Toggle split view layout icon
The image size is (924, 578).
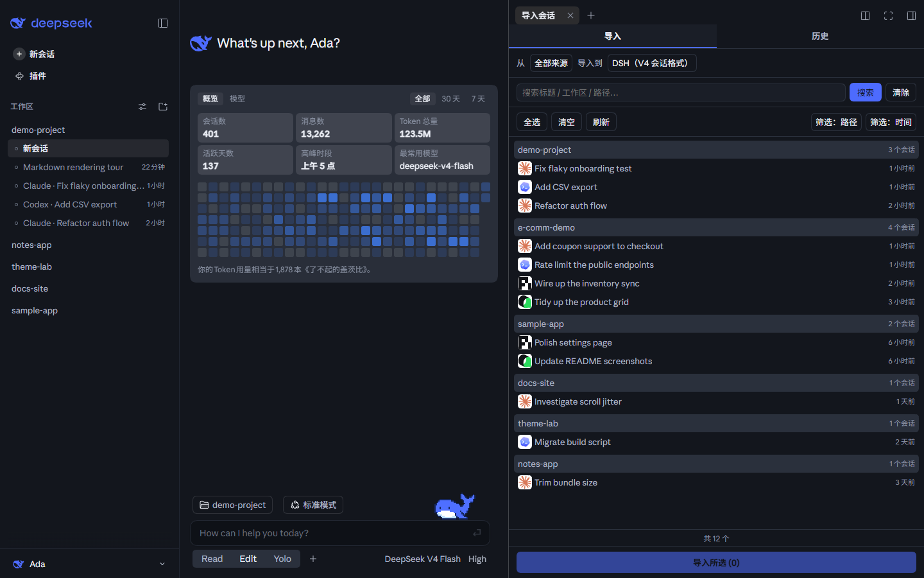tap(865, 15)
